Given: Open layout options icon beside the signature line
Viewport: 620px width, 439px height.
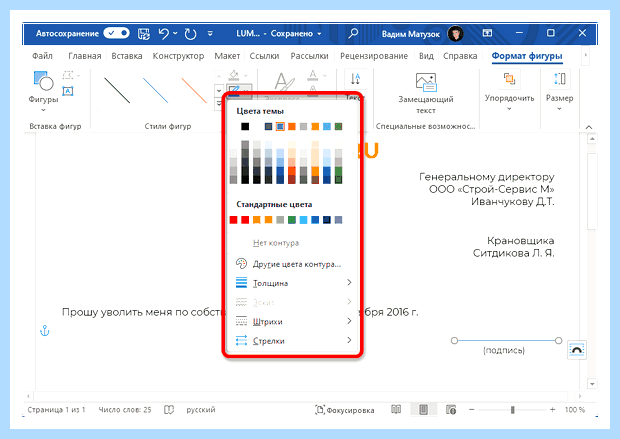Looking at the screenshot, I should [x=577, y=350].
